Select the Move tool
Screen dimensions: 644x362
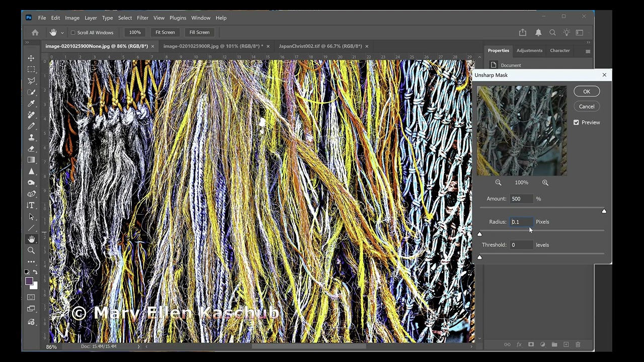click(x=31, y=58)
